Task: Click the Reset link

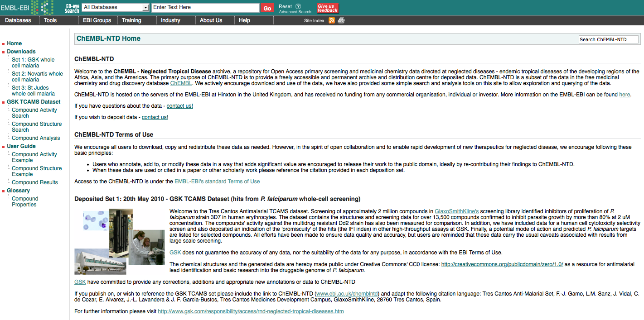Action: pos(286,6)
